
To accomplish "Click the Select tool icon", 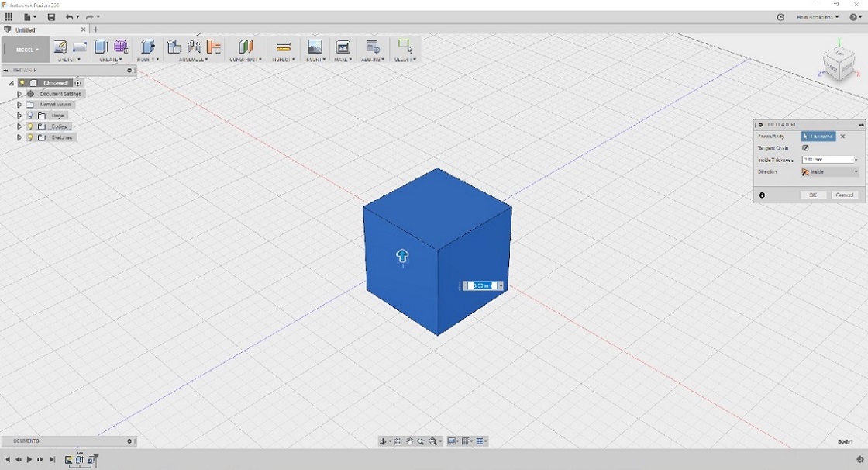I will [x=405, y=47].
